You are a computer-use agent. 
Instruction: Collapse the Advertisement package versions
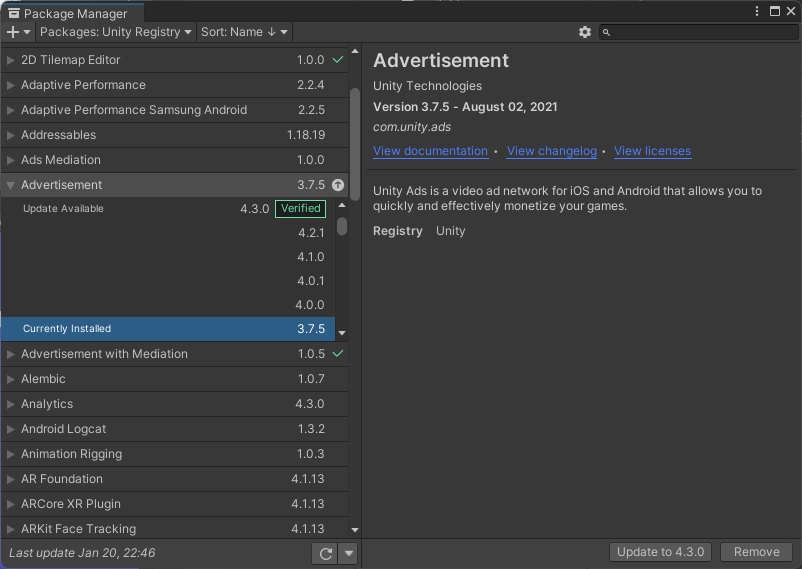10,185
